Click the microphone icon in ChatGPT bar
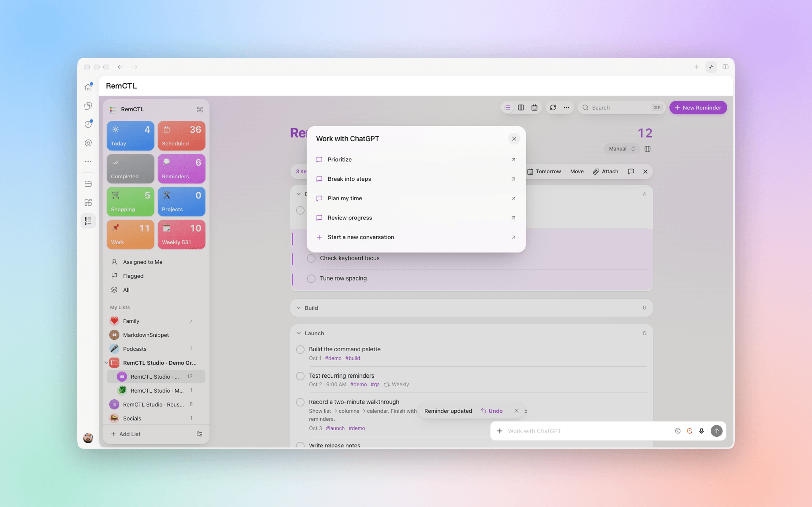This screenshot has width=812, height=507. pyautogui.click(x=701, y=431)
